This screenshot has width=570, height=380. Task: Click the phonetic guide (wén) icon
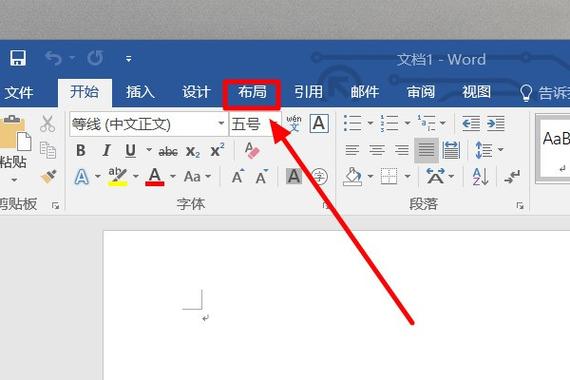point(294,124)
